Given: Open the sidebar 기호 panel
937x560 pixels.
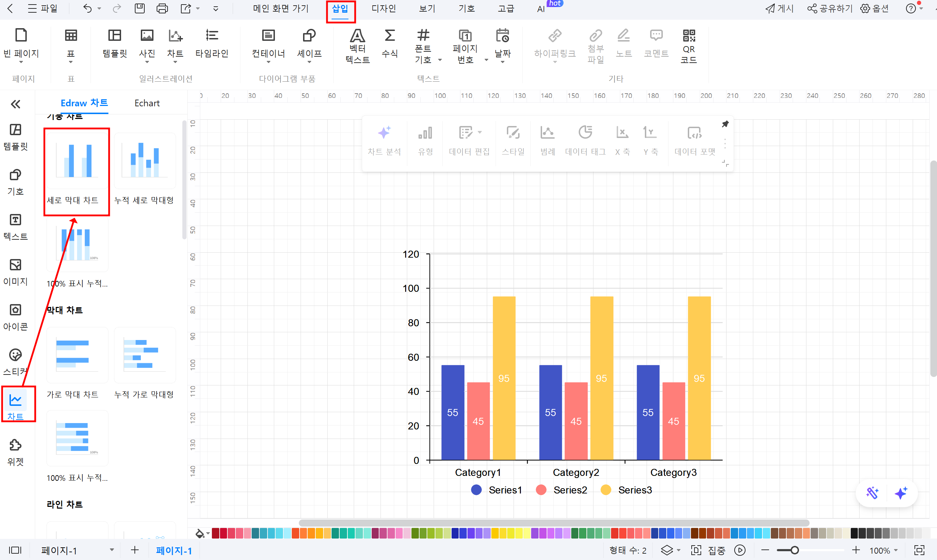Looking at the screenshot, I should pyautogui.click(x=15, y=182).
